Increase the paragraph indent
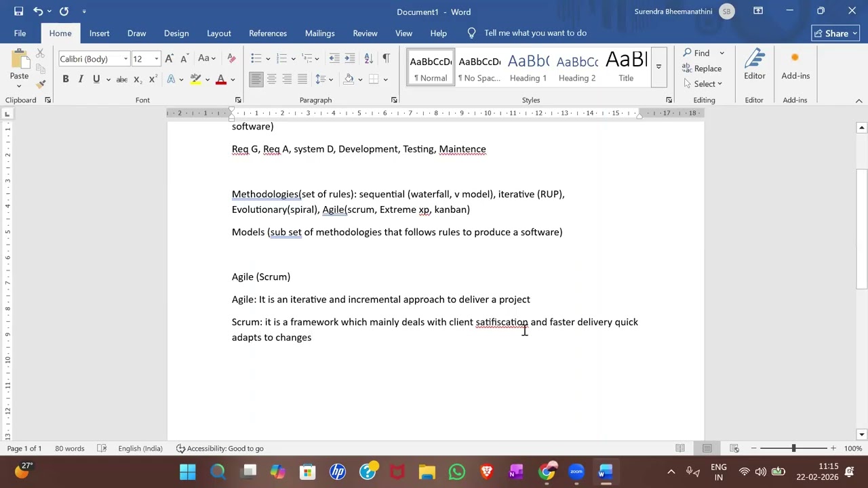 [350, 59]
